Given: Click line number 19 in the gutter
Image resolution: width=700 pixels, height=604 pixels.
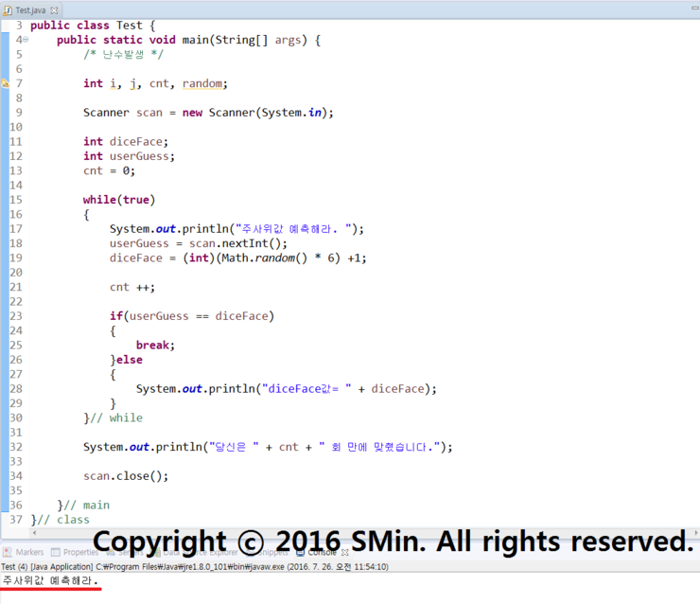Looking at the screenshot, I should [x=16, y=258].
